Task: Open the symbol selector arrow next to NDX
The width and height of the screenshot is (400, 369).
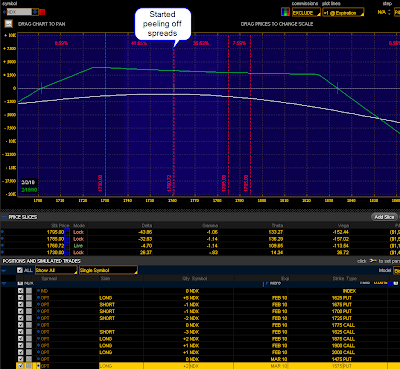Action: point(35,12)
